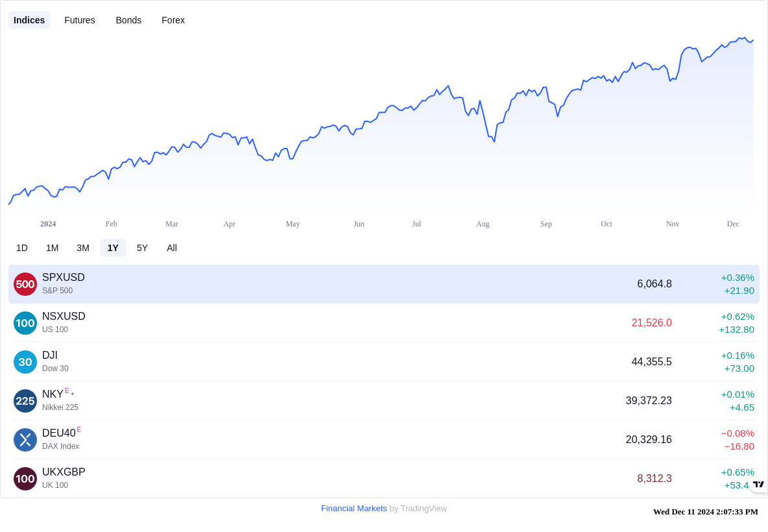Click the Dow 30 logo icon
The image size is (768, 532).
click(x=25, y=362)
